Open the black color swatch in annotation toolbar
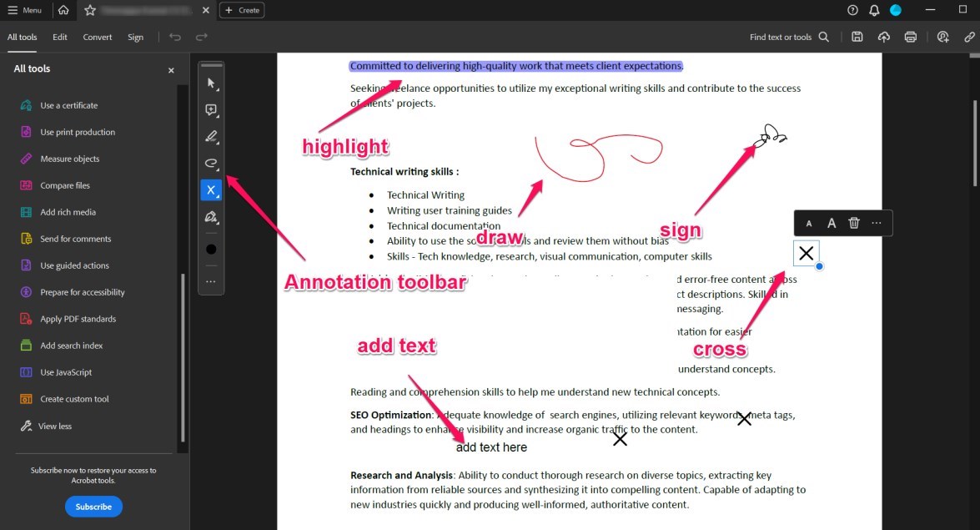 211,248
